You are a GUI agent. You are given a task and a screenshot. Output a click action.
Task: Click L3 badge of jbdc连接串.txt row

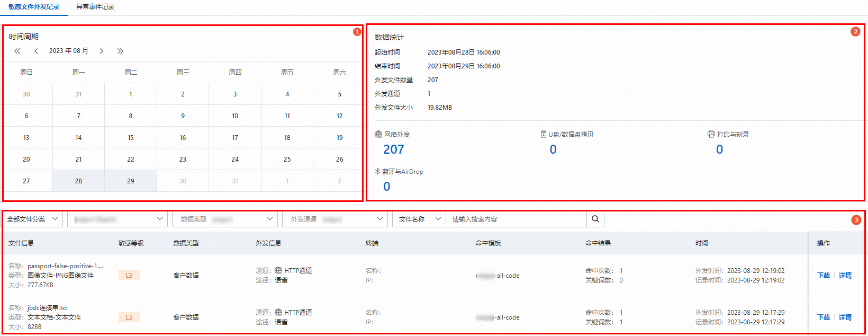pos(129,317)
